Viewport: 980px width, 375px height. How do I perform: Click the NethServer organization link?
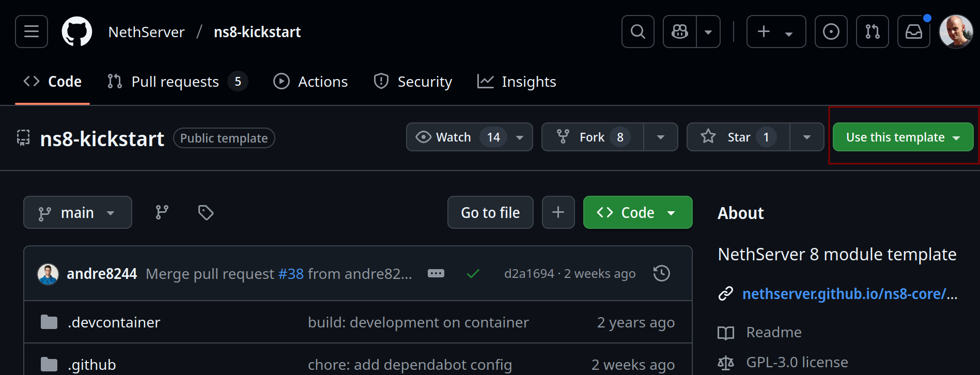[146, 32]
